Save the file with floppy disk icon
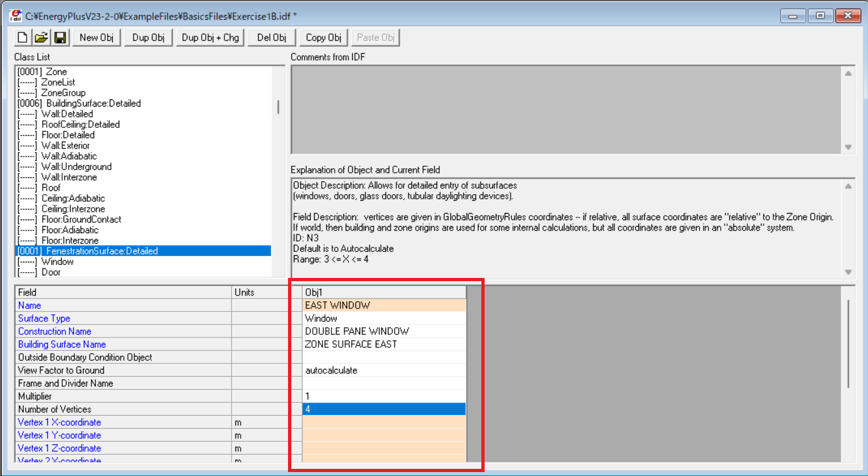The width and height of the screenshot is (868, 476). point(60,38)
